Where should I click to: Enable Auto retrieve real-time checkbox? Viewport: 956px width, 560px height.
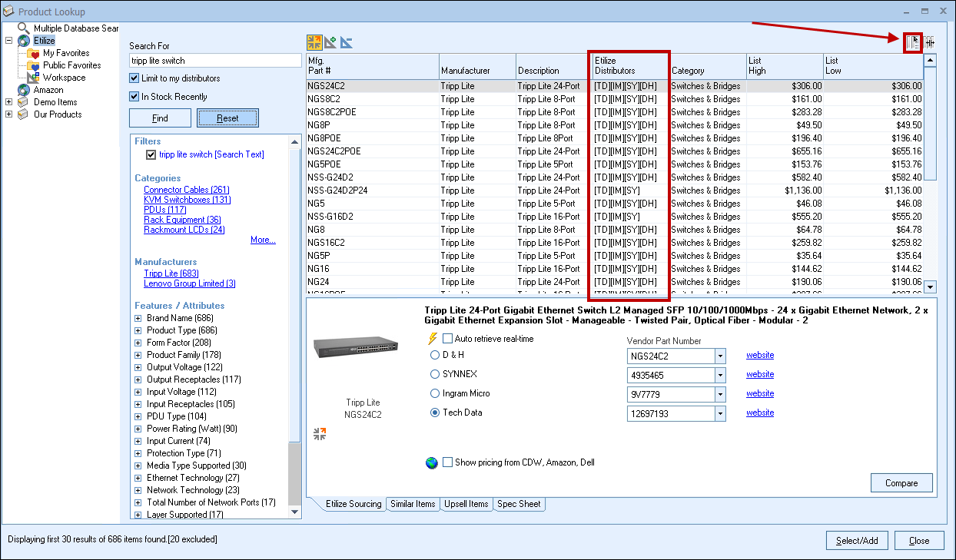coord(447,339)
